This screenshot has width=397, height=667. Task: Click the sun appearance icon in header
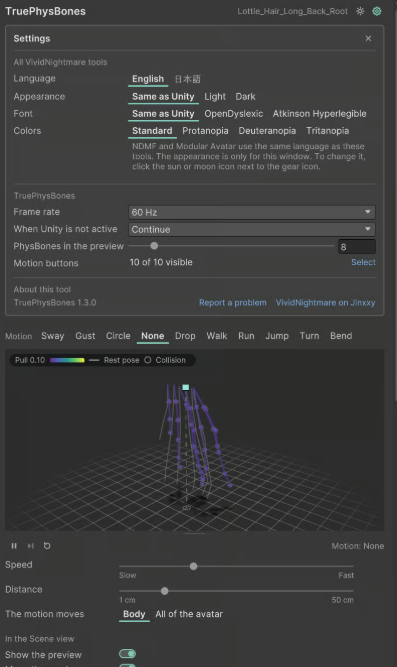click(x=360, y=11)
